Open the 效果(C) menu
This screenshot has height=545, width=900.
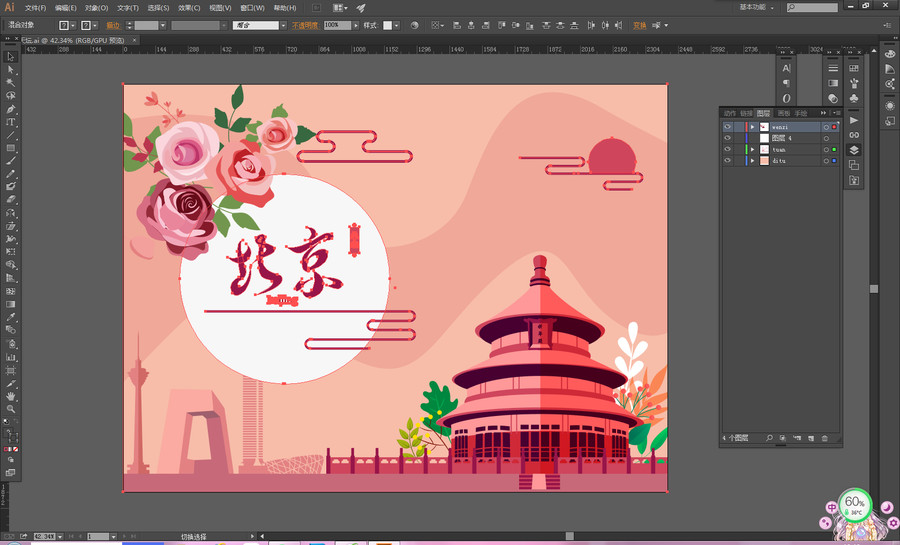(x=189, y=8)
